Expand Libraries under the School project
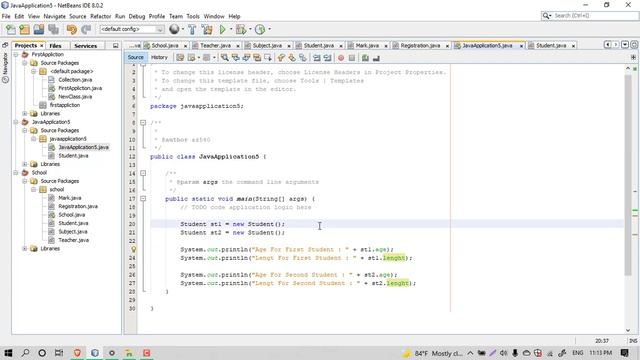640x360 pixels. (25, 249)
